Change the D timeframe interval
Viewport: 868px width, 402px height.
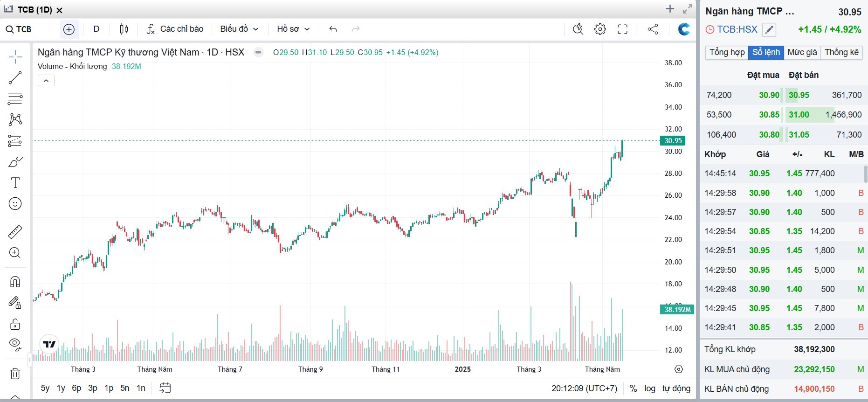pos(96,29)
